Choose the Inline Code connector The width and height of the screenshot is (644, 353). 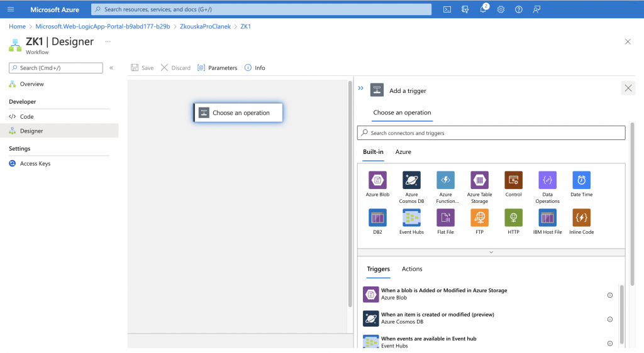point(581,218)
